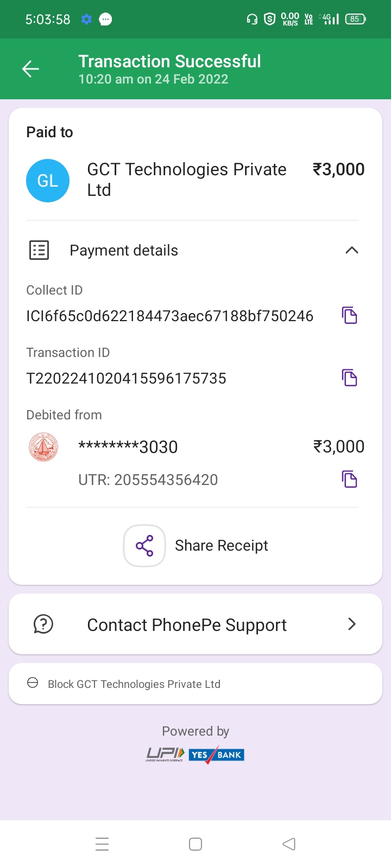This screenshot has width=391, height=868.
Task: Collapse the Payment details section
Action: [352, 250]
